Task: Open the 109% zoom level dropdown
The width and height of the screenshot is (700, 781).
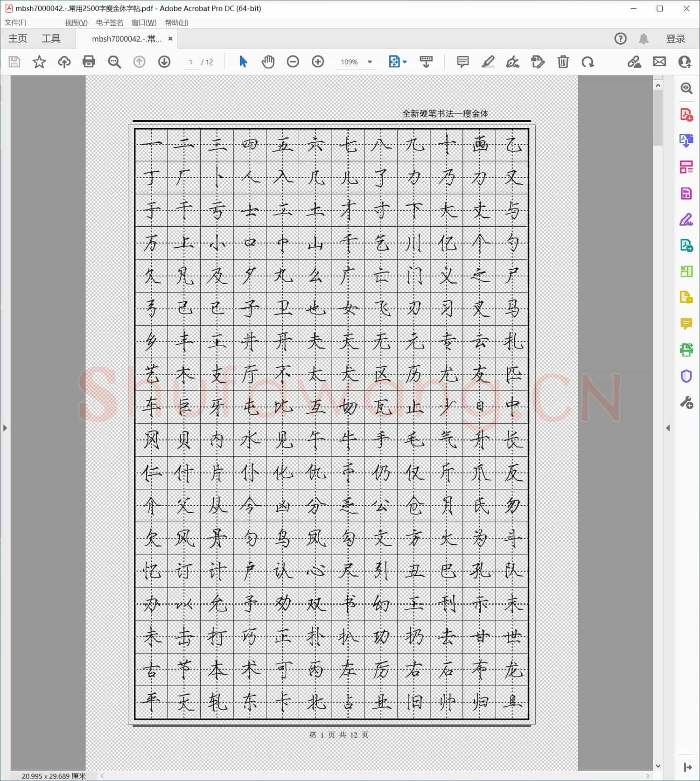Action: tap(370, 62)
